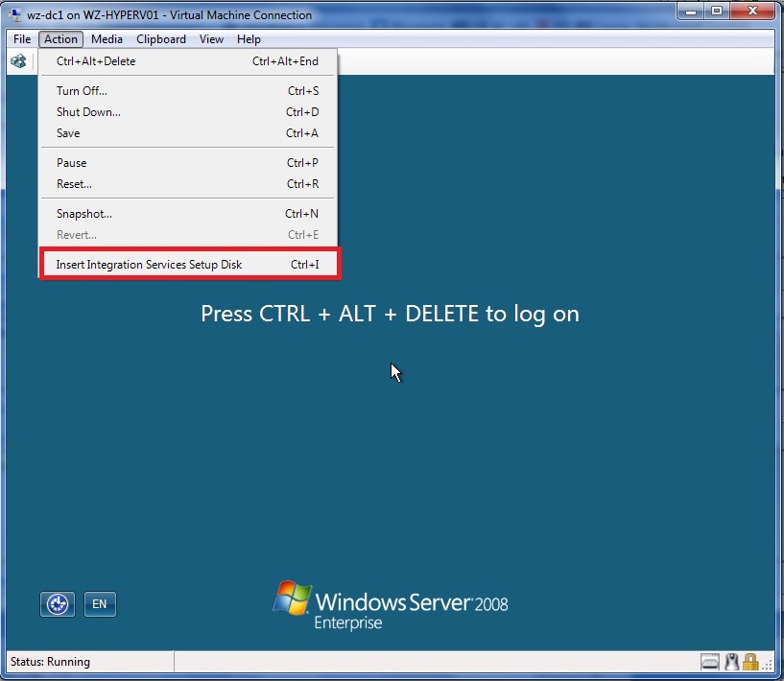
Task: Open the Media menu
Action: click(107, 39)
